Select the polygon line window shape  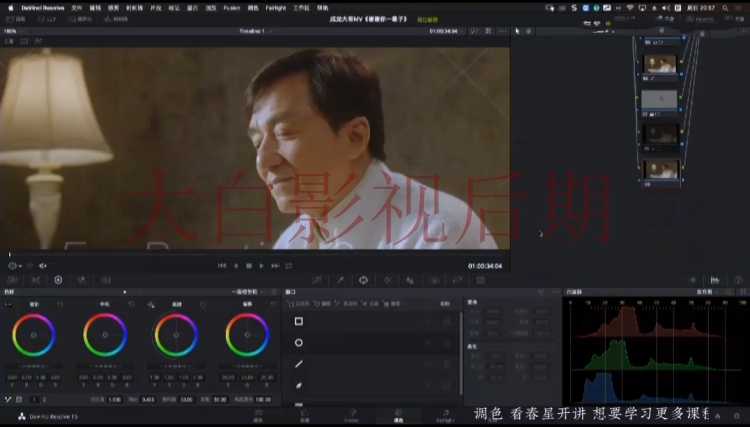click(x=298, y=364)
